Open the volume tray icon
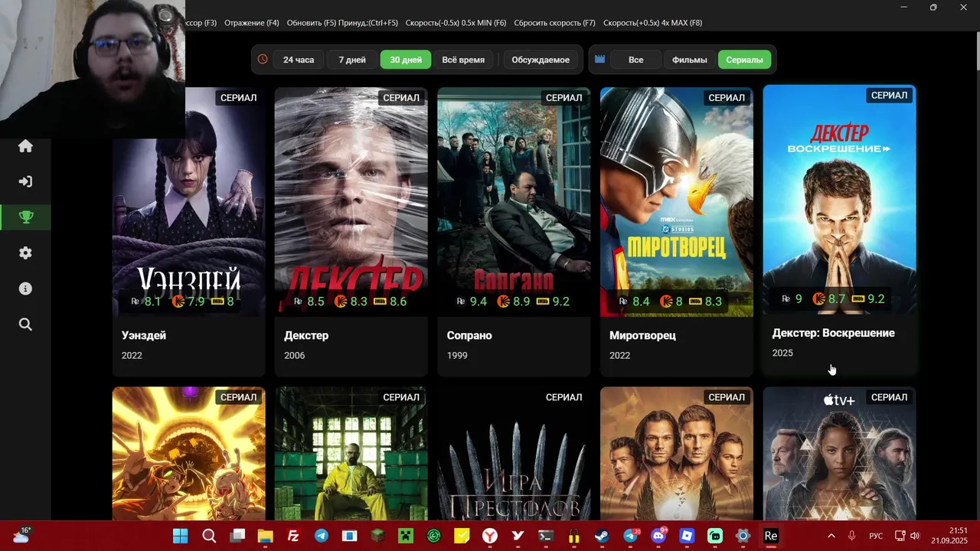Viewport: 980px width, 551px height. [x=915, y=536]
